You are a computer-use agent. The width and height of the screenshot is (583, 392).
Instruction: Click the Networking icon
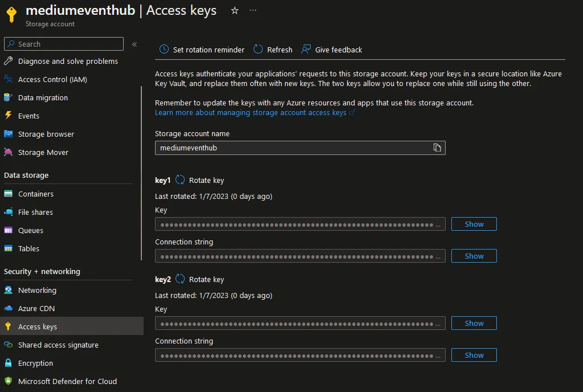pyautogui.click(x=8, y=290)
